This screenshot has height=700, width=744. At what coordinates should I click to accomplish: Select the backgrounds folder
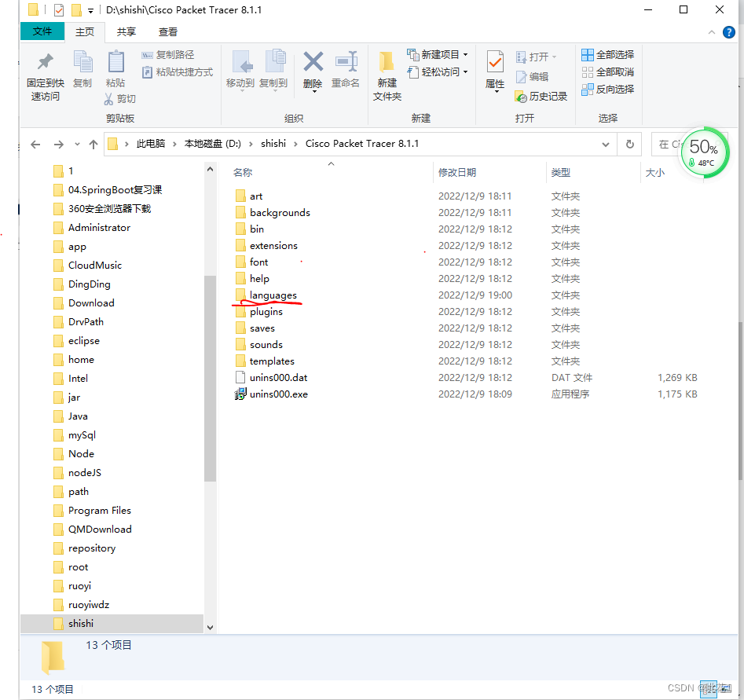click(x=280, y=213)
